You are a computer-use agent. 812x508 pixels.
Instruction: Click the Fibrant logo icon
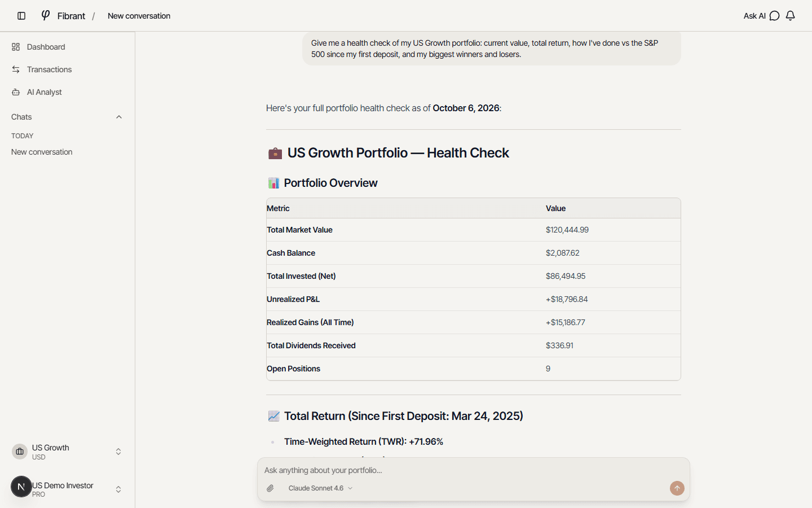click(x=46, y=15)
